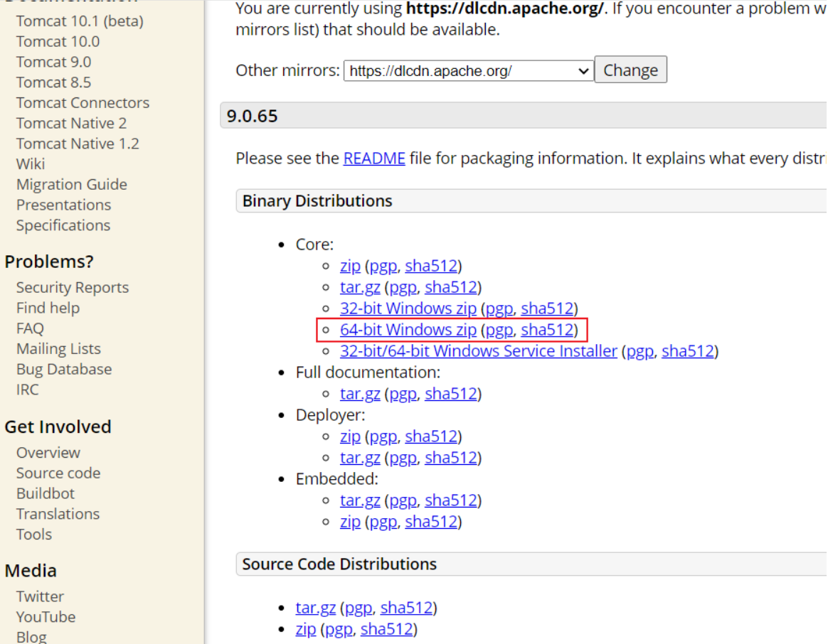Open Twitter media link
Viewport: 833px width, 644px height.
[x=40, y=596]
